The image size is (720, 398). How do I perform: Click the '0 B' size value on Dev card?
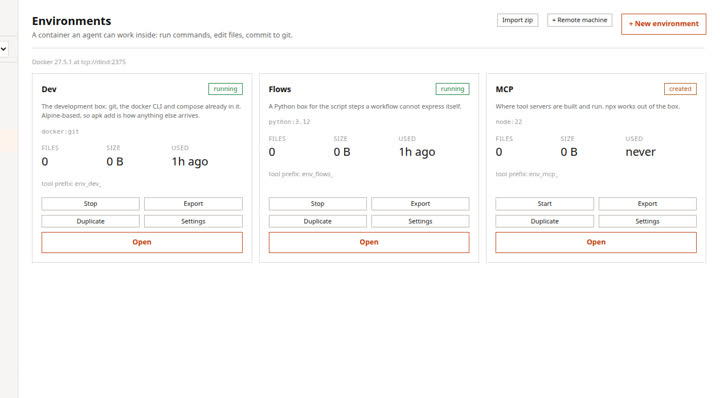pos(115,162)
